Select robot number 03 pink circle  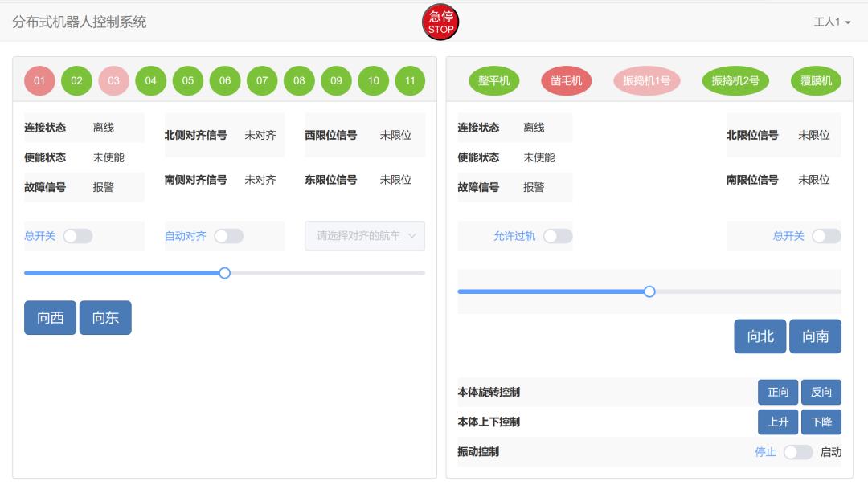tap(113, 81)
